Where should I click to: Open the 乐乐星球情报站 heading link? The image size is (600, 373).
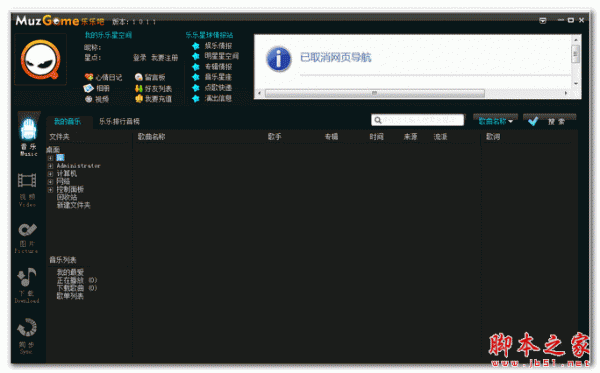209,35
